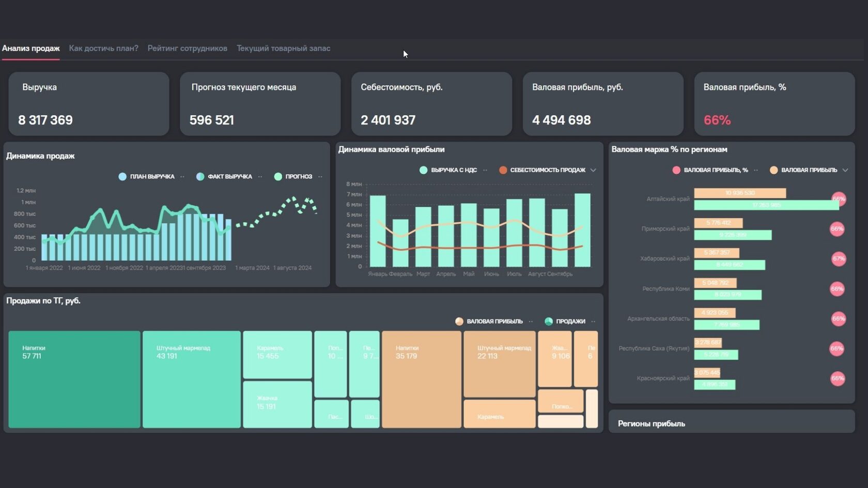Viewport: 868px width, 488px height.
Task: Toggle ПЛАН ВЫРУЧКА legend color dot
Action: pyautogui.click(x=122, y=177)
